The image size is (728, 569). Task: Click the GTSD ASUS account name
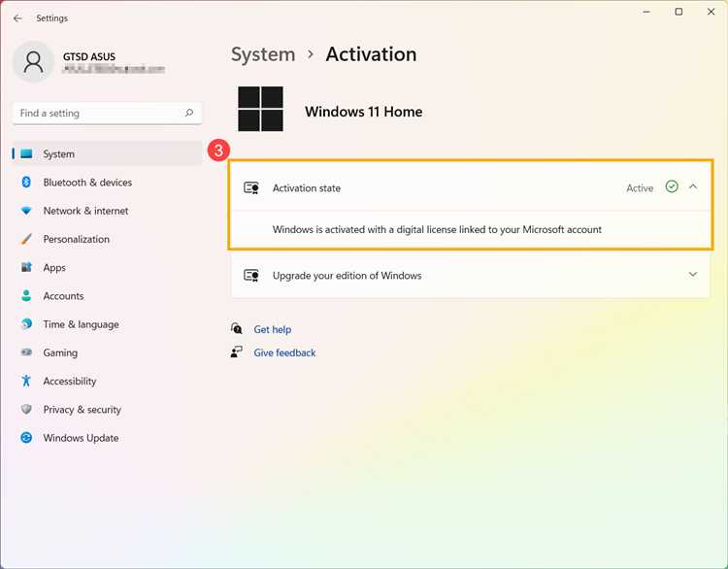[89, 56]
